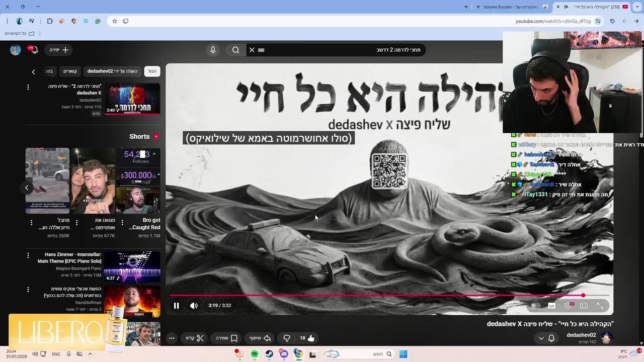Select the הכול filter chip

click(152, 71)
